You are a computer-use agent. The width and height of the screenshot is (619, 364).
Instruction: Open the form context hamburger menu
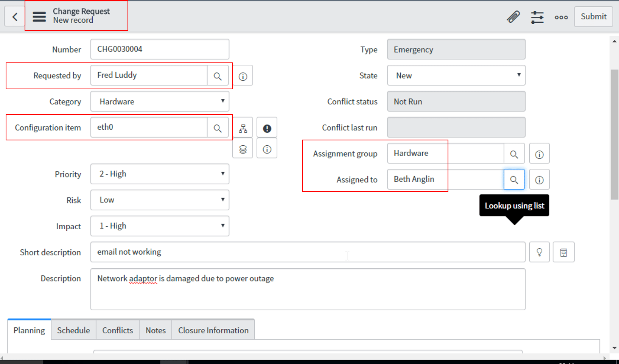pos(39,17)
